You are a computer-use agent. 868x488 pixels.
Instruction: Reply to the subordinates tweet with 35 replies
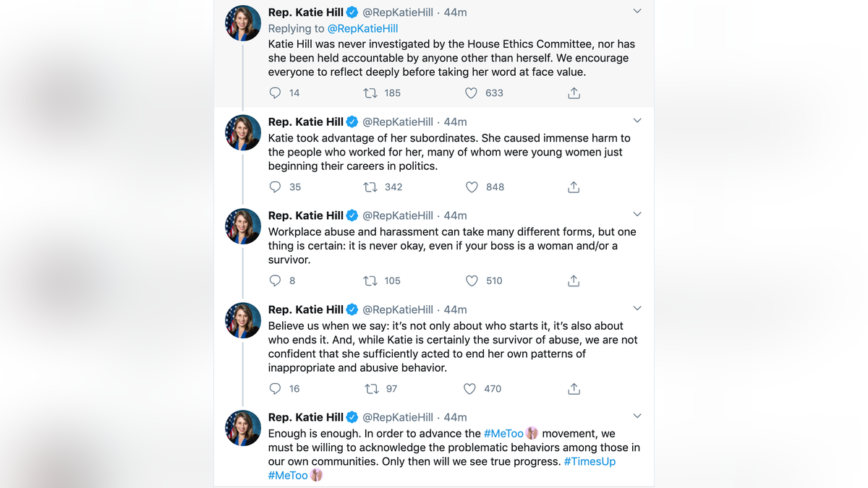tap(275, 187)
